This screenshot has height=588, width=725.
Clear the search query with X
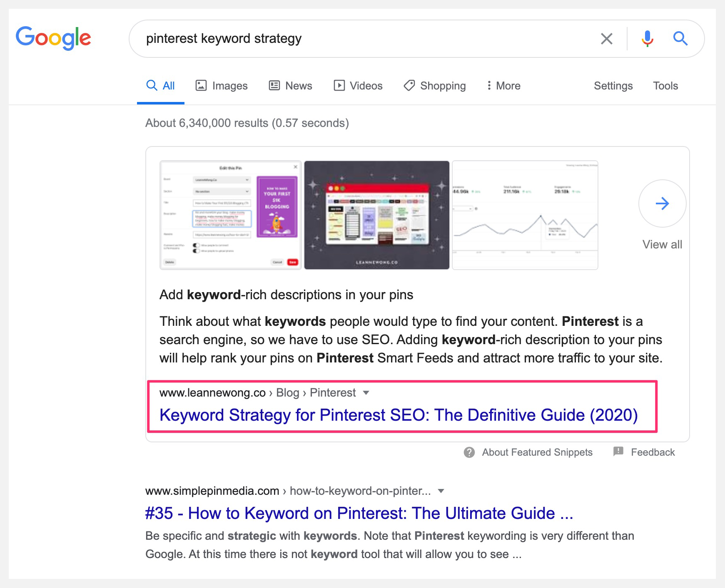(x=607, y=39)
